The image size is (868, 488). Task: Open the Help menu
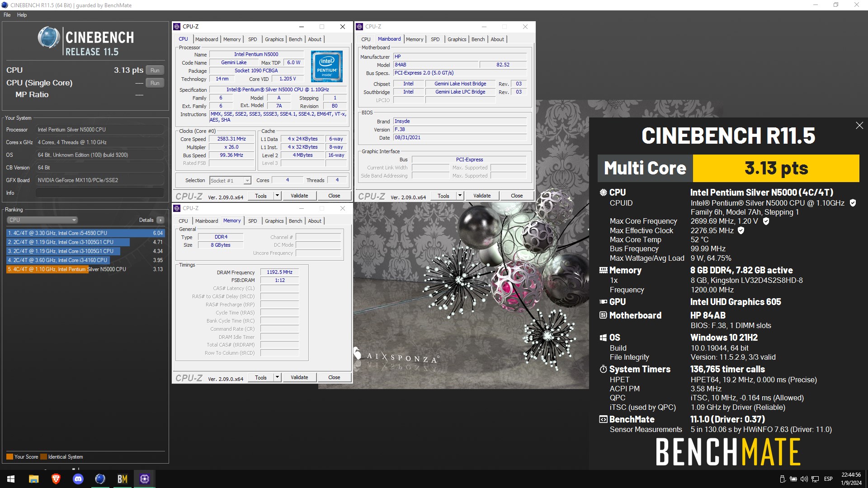(x=22, y=15)
